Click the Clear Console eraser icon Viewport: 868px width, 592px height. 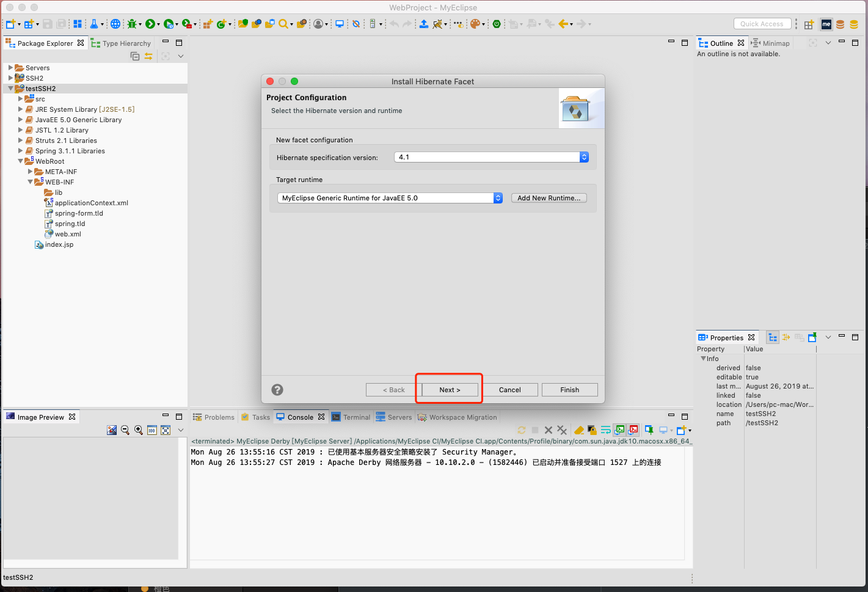click(579, 430)
